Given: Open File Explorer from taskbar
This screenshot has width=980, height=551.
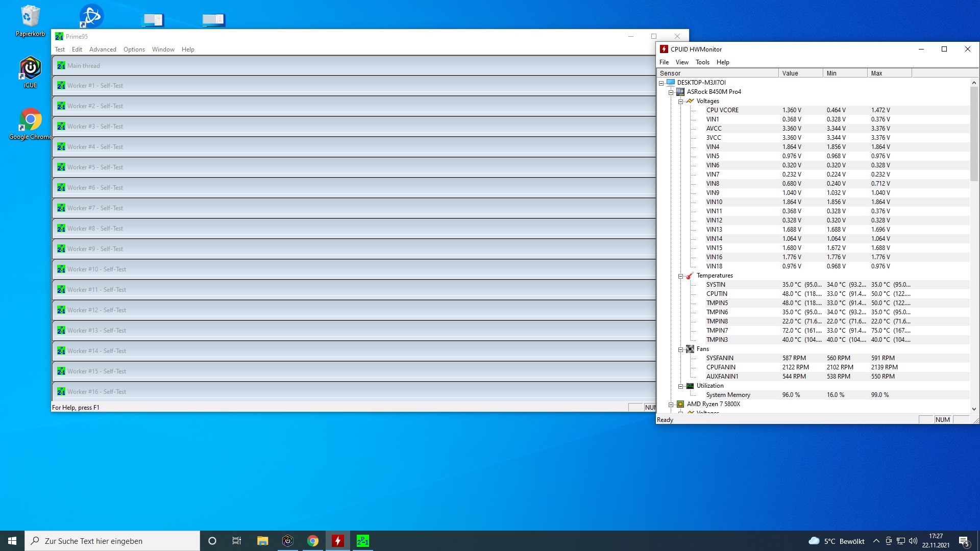Looking at the screenshot, I should click(262, 541).
